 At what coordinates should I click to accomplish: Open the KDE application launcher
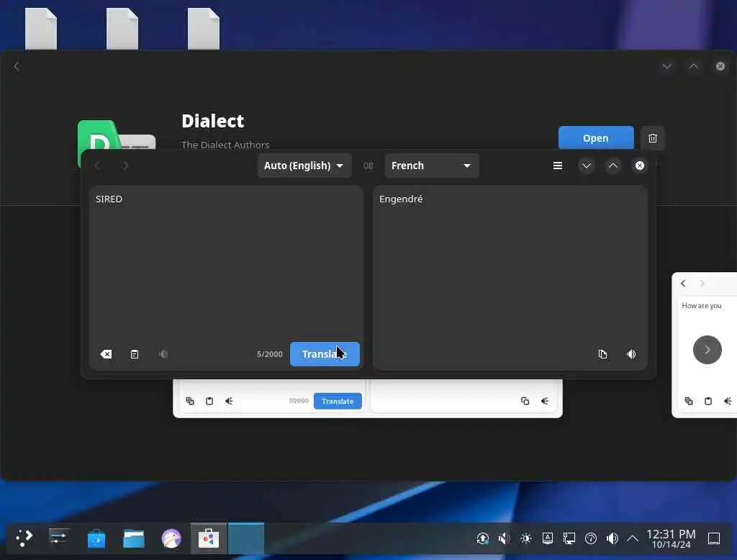(24, 538)
